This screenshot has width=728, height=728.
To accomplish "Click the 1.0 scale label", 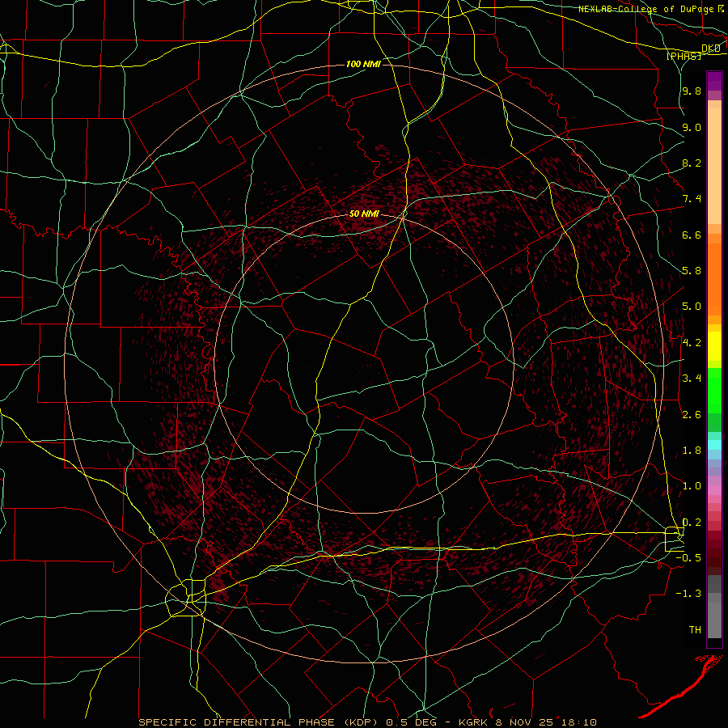I will (x=692, y=486).
